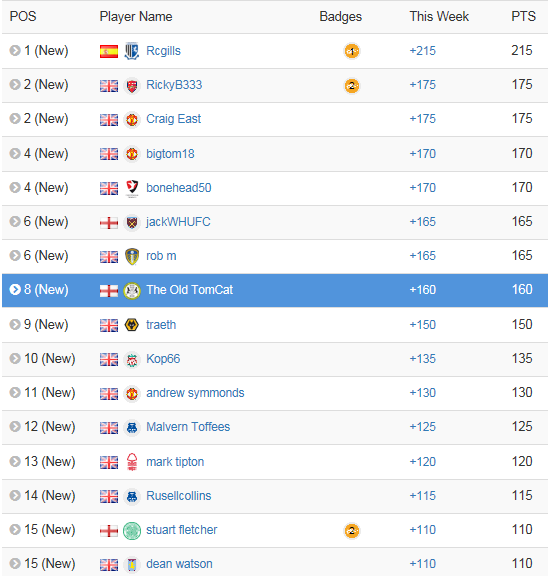The width and height of the screenshot is (548, 576).
Task: Click the Wolves club crest next to traeth
Action: tap(132, 325)
